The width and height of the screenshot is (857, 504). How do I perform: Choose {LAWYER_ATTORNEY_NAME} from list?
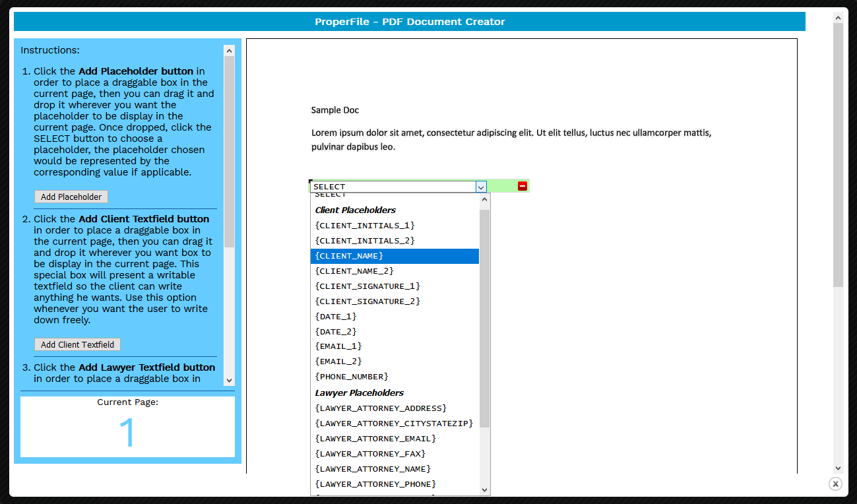click(x=395, y=469)
